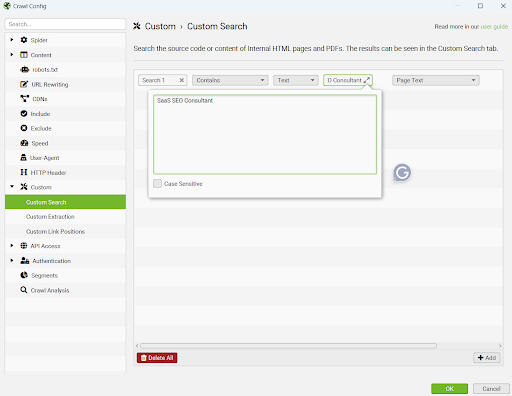Expand the Spider tree node arrow
Screen dimensions: 512x396
tap(12, 40)
